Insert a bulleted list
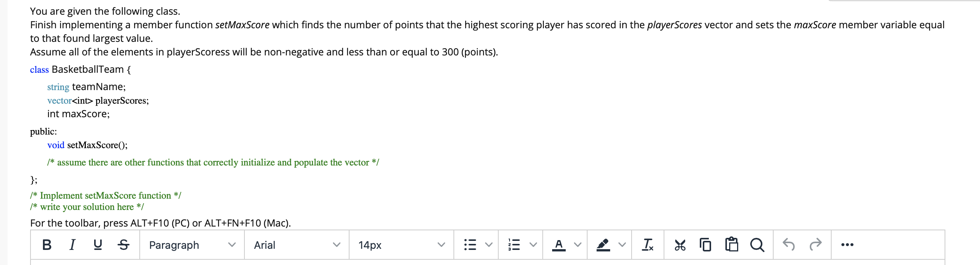This screenshot has height=265, width=980. point(470,245)
